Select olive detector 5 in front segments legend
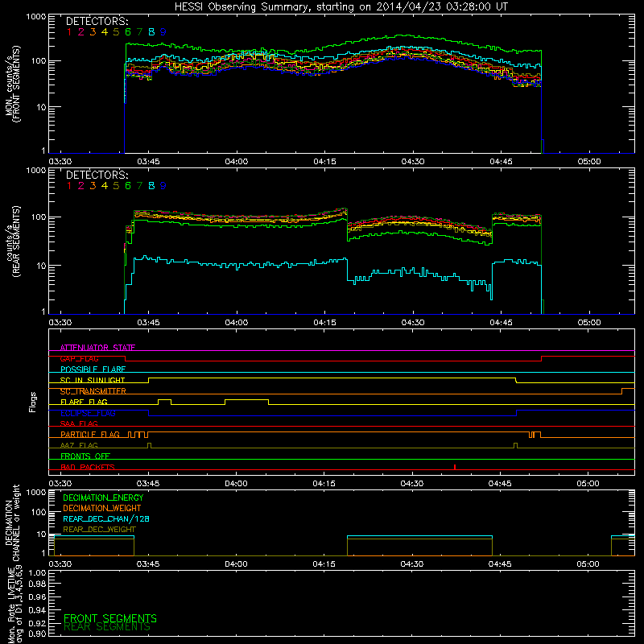Screen dimensions: 644x644 coord(116,32)
